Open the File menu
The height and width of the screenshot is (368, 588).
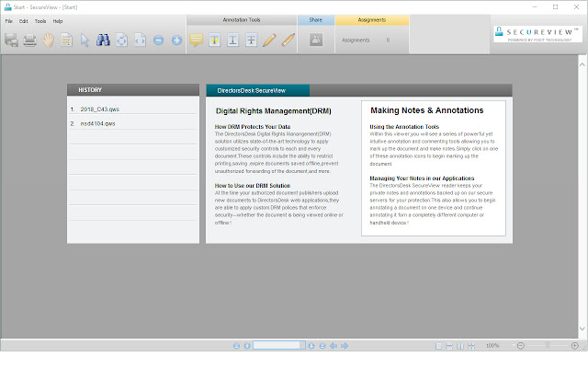[x=8, y=21]
